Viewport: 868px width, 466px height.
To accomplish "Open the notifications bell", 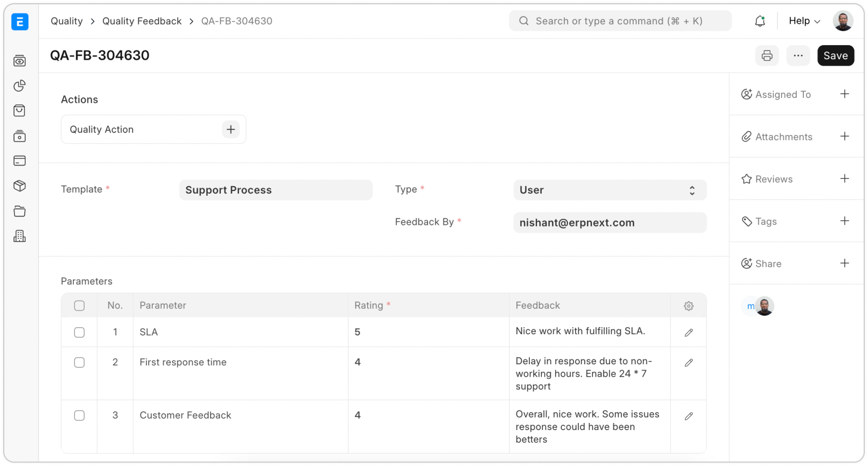I will tap(760, 21).
